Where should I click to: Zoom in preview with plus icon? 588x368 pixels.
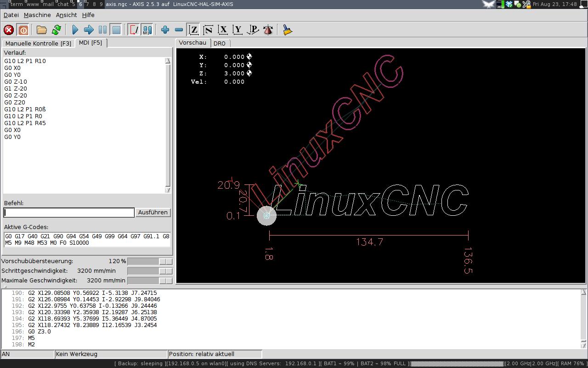pos(165,30)
